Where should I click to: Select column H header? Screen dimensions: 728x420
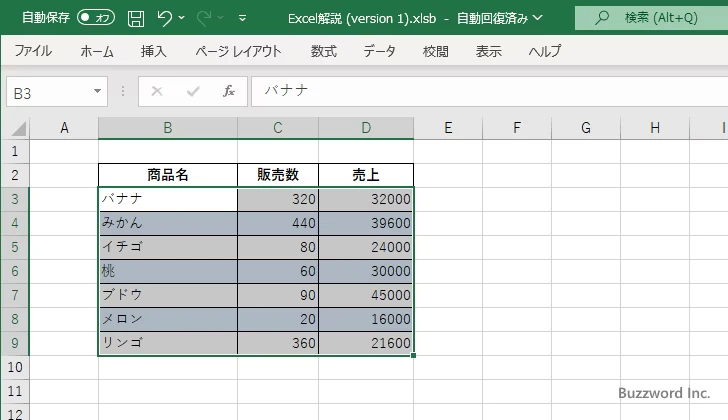coord(655,128)
